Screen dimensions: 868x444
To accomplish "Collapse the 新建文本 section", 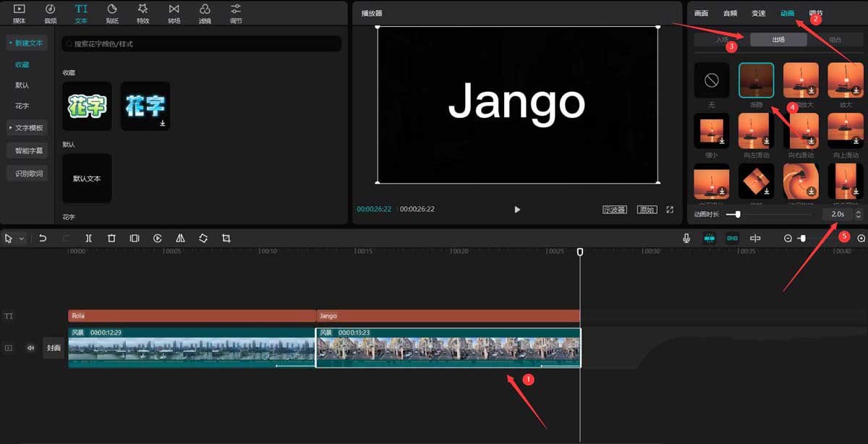I will coord(25,43).
